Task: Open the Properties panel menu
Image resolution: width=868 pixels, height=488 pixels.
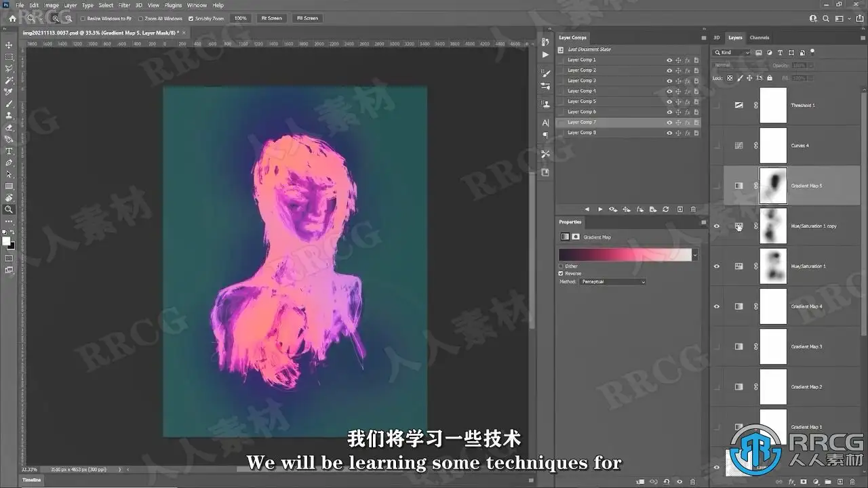Action: click(703, 222)
